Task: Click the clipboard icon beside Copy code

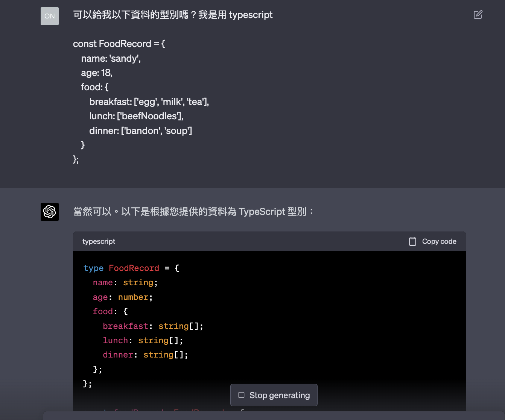Action: pos(412,242)
